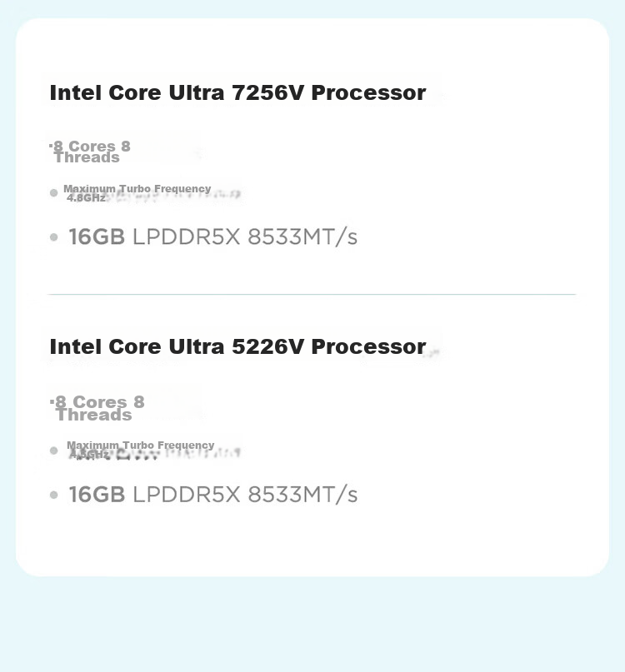Click the bold 16GB text under 5226V

97,494
